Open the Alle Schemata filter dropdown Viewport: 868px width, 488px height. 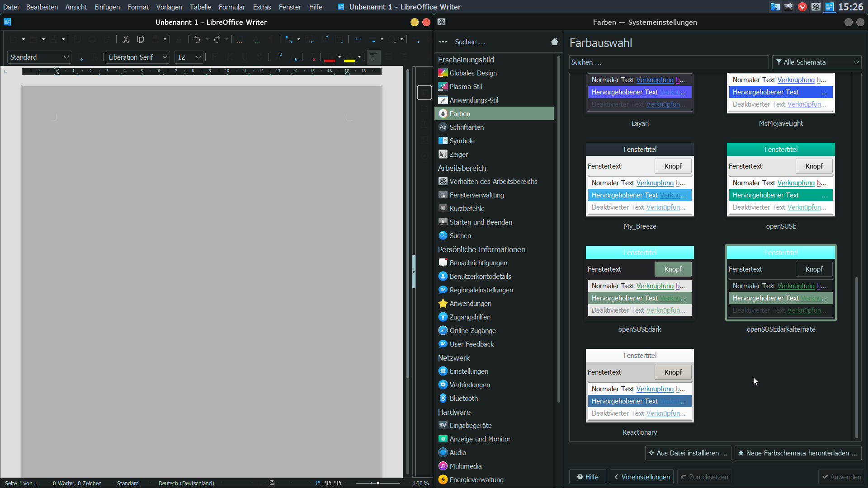(x=816, y=62)
